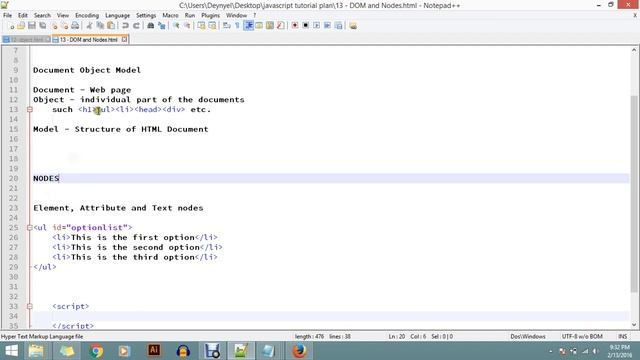Image resolution: width=640 pixels, height=360 pixels.
Task: Cut selection with the scissors icon
Action: [x=89, y=26]
